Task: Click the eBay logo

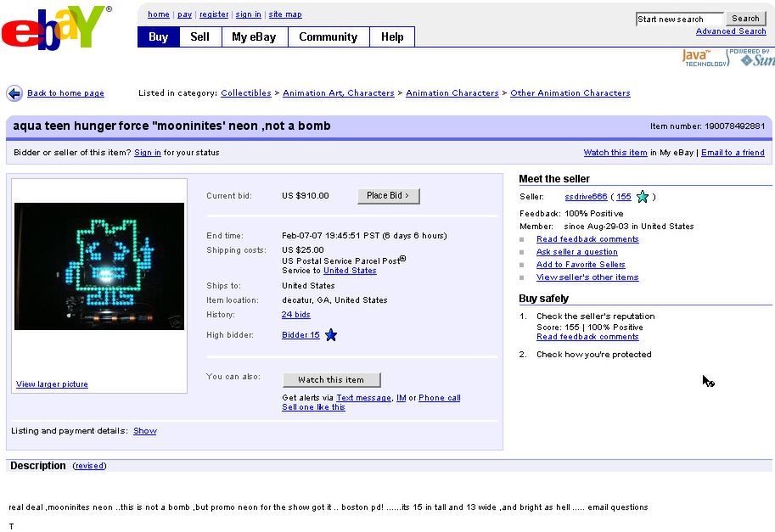Action: coord(56,28)
